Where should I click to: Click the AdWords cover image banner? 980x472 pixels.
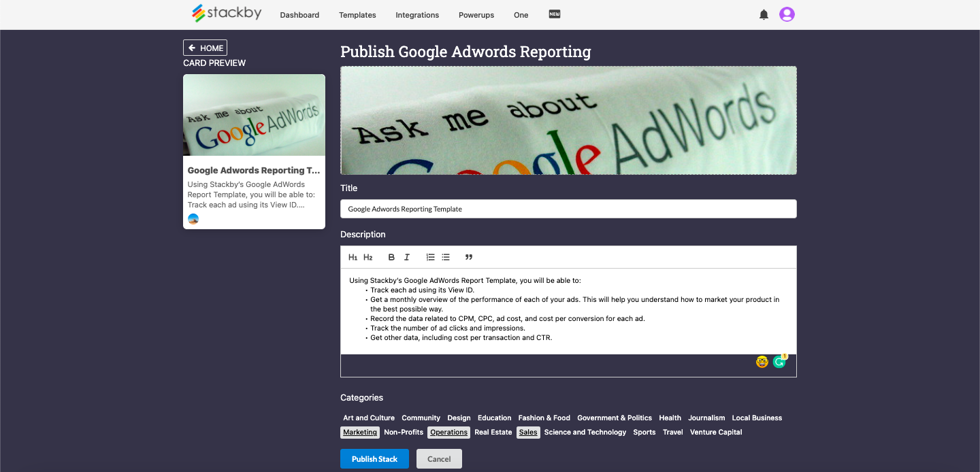coord(568,120)
